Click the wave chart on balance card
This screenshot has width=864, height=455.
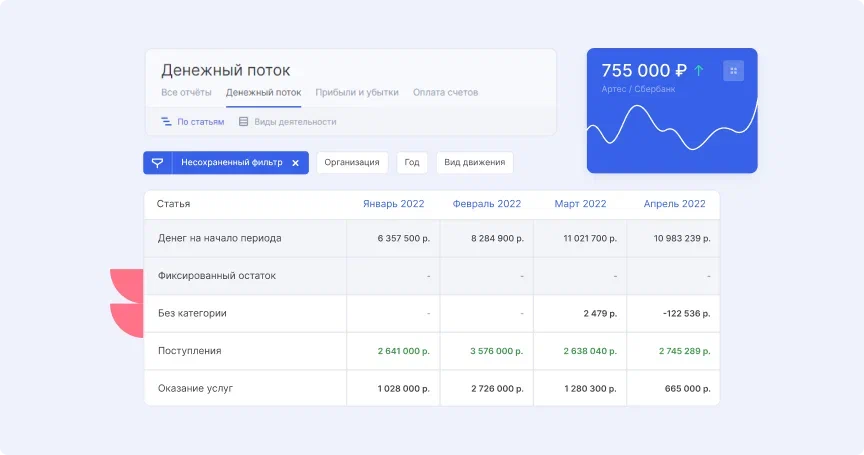671,130
